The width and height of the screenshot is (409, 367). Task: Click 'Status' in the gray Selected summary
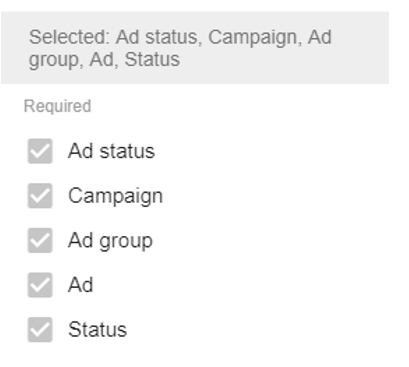click(152, 60)
